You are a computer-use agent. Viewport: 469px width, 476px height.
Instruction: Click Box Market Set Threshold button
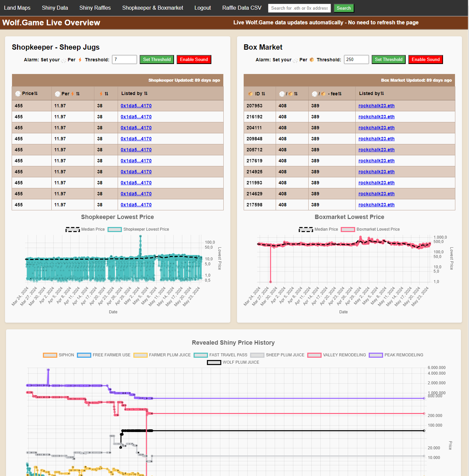point(389,59)
